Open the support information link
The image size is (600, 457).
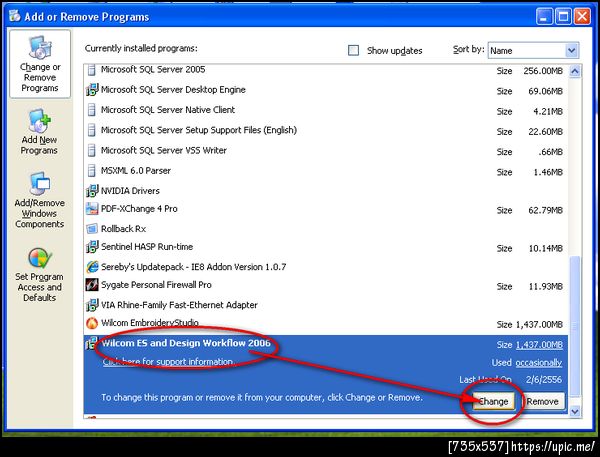[168, 361]
